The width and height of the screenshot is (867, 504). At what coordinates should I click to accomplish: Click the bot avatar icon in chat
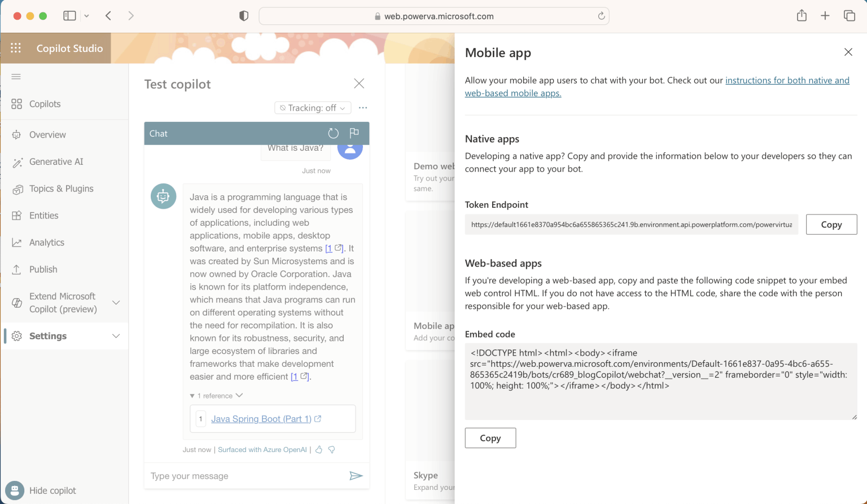coord(163,196)
